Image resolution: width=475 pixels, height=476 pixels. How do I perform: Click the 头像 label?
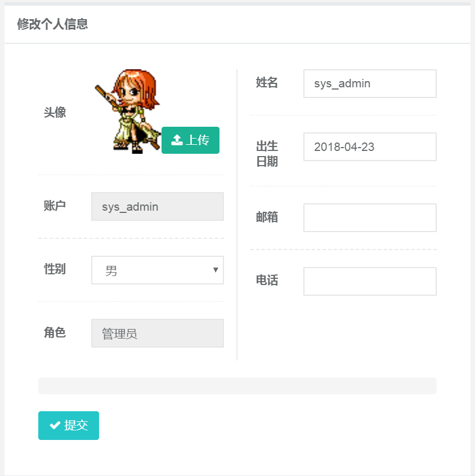(55, 112)
